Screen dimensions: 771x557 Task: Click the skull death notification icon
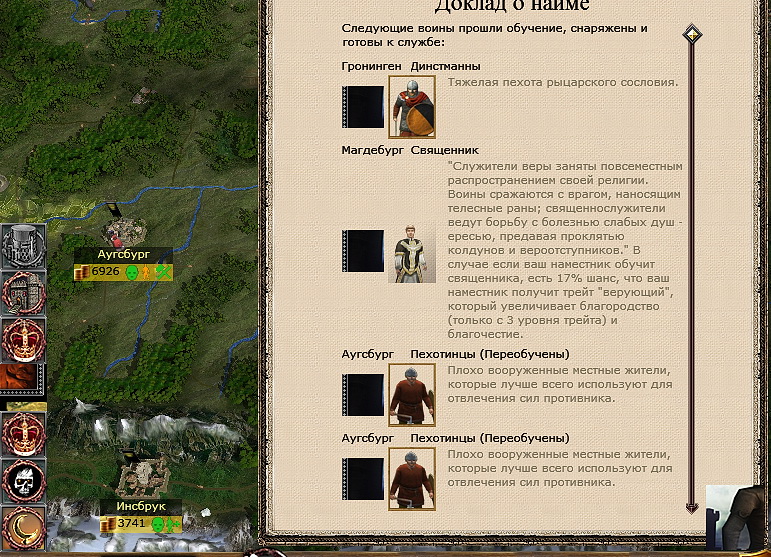[x=22, y=482]
